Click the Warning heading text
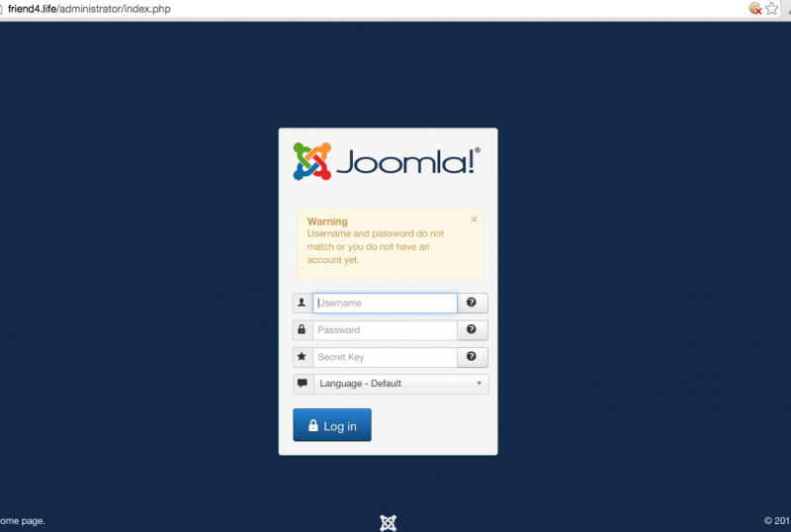 click(327, 222)
